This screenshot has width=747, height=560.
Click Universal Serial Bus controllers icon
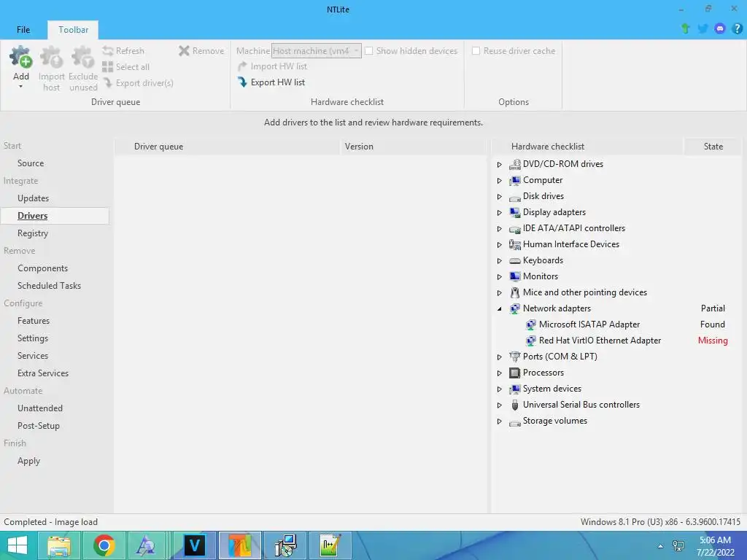pos(514,405)
